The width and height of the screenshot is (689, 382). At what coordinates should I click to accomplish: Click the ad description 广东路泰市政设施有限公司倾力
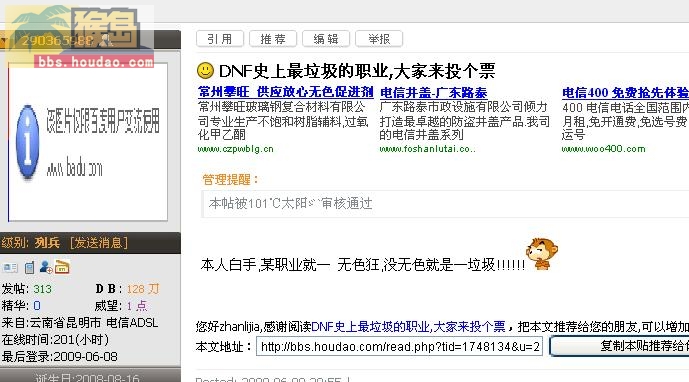click(464, 107)
